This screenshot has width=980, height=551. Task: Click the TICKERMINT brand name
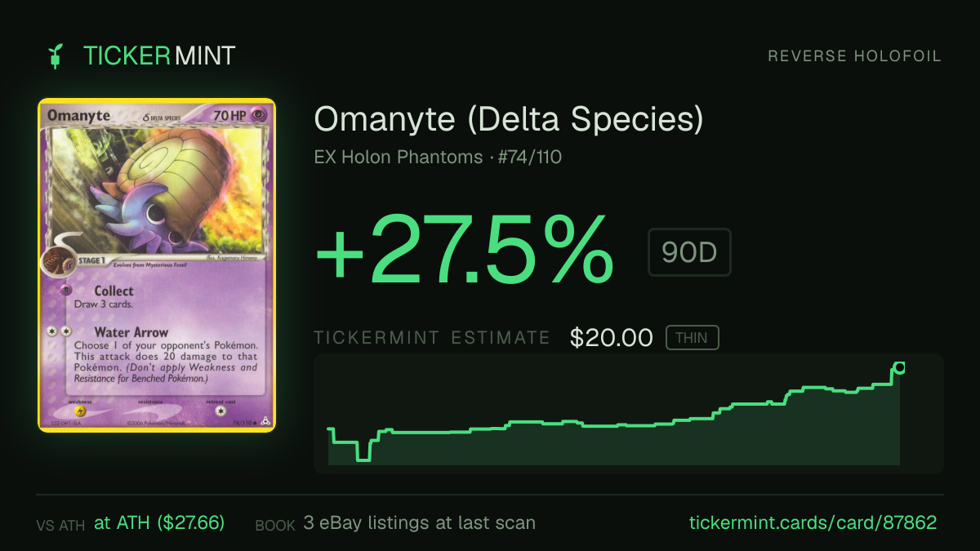coord(159,56)
